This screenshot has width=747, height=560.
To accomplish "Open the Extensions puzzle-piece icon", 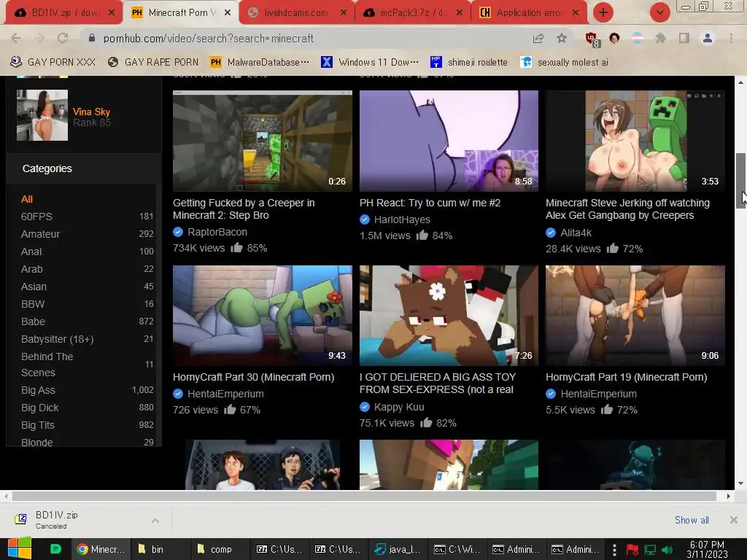I will 661,38.
